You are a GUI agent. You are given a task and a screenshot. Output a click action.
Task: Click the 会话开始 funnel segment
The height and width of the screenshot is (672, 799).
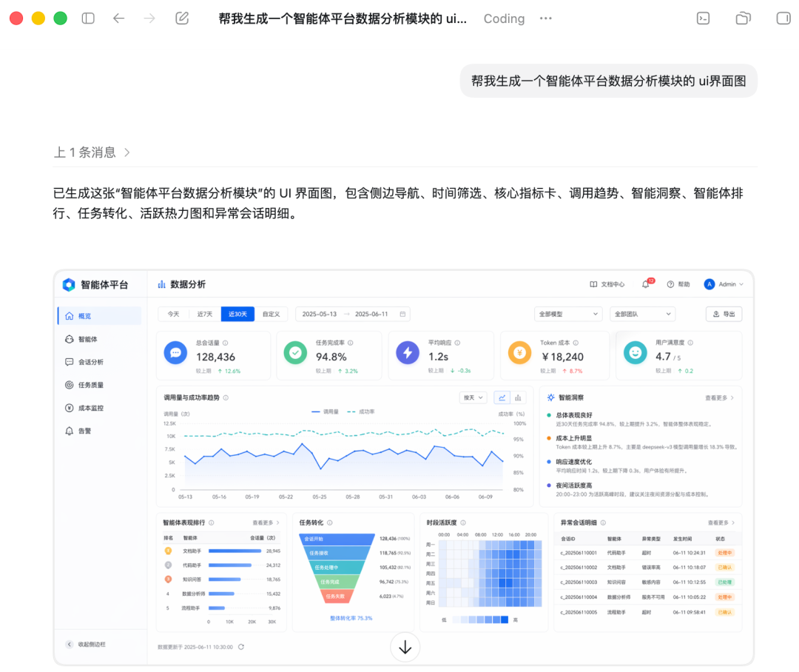coord(337,539)
